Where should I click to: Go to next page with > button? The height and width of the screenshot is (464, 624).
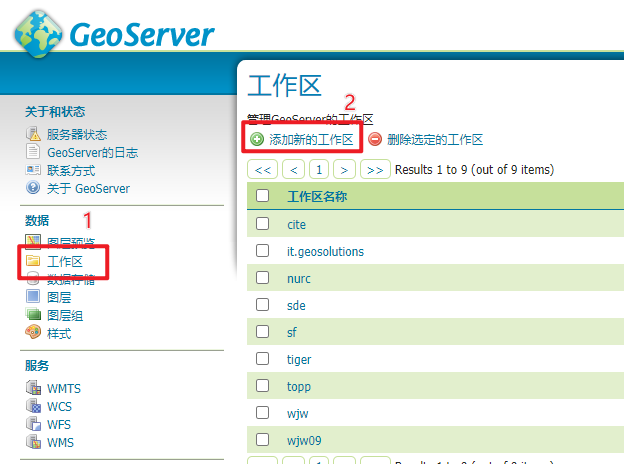tap(344, 170)
